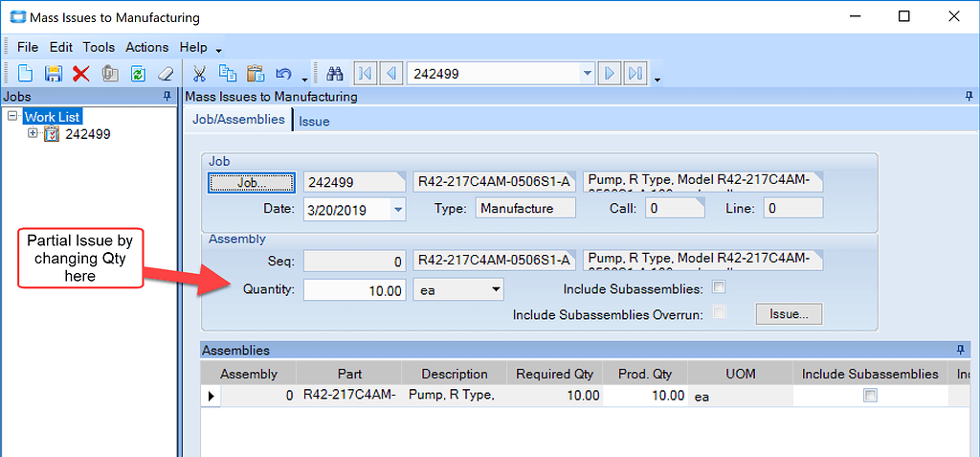The image size is (980, 457).
Task: Tick Include Subassemblies Overrun checkbox
Action: [719, 312]
